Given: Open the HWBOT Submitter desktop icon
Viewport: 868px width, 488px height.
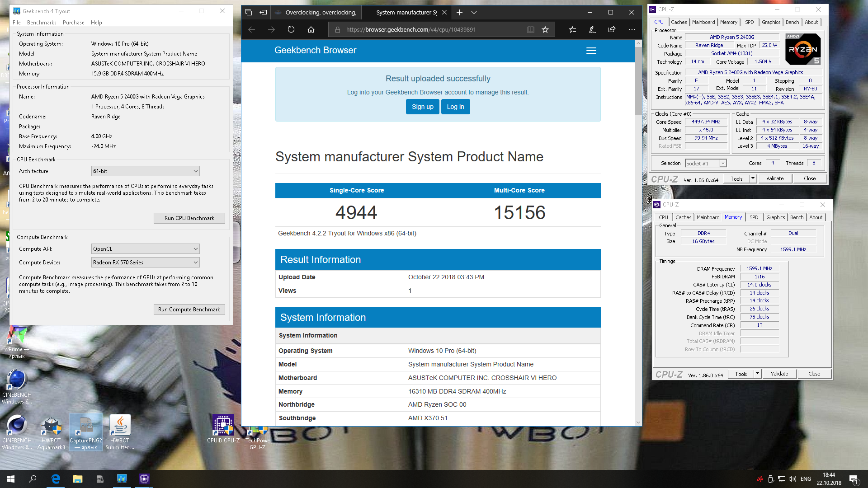Looking at the screenshot, I should (x=120, y=433).
